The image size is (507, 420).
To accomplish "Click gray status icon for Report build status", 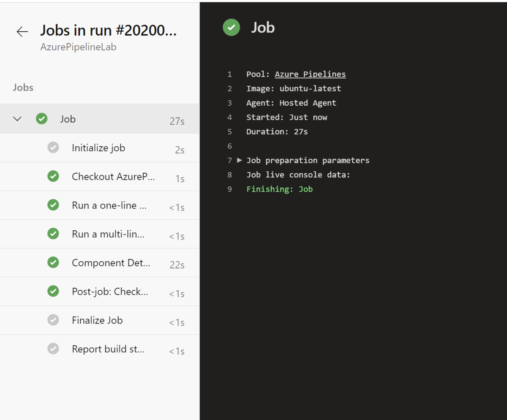I will pyautogui.click(x=53, y=349).
